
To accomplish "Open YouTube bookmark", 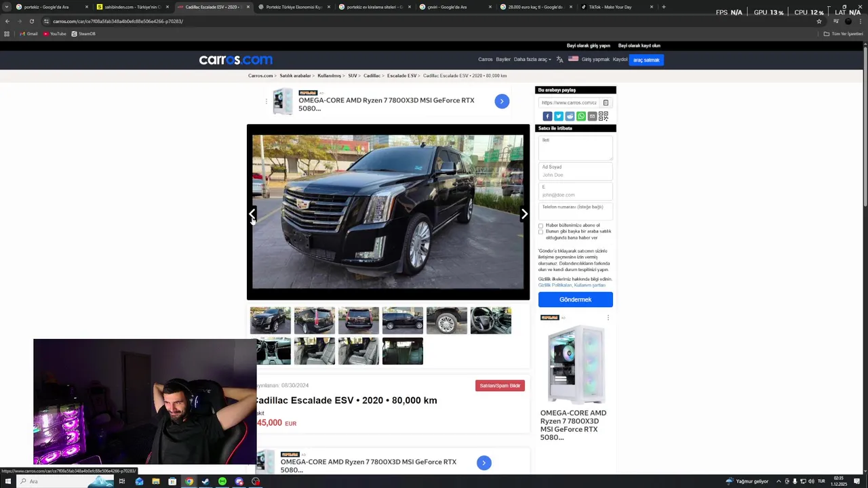I will click(54, 34).
